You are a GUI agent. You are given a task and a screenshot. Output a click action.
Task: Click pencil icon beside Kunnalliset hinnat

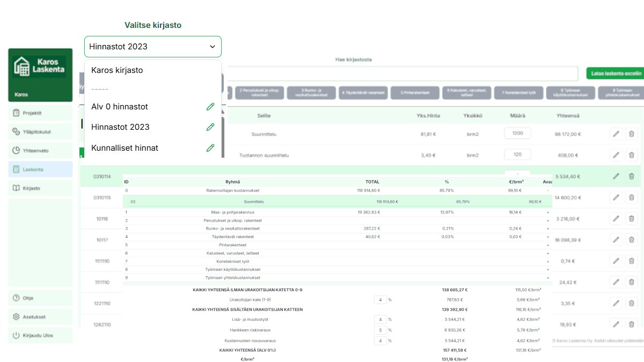(x=210, y=147)
